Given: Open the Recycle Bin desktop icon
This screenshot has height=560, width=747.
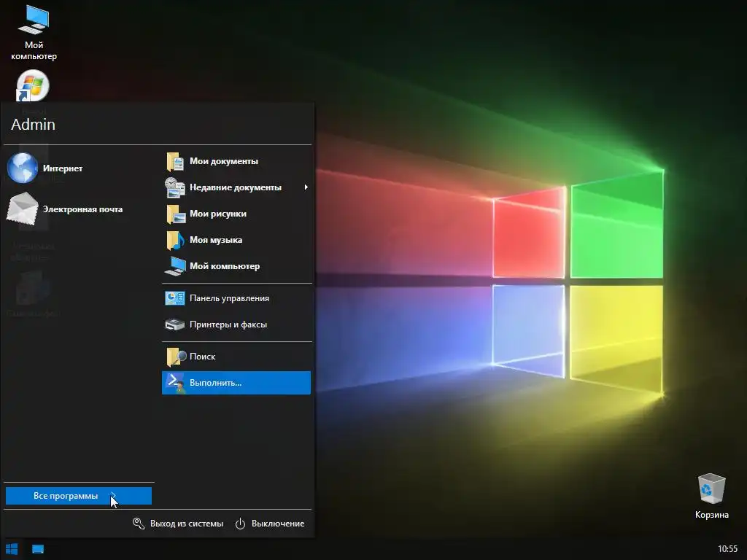Looking at the screenshot, I should (711, 488).
